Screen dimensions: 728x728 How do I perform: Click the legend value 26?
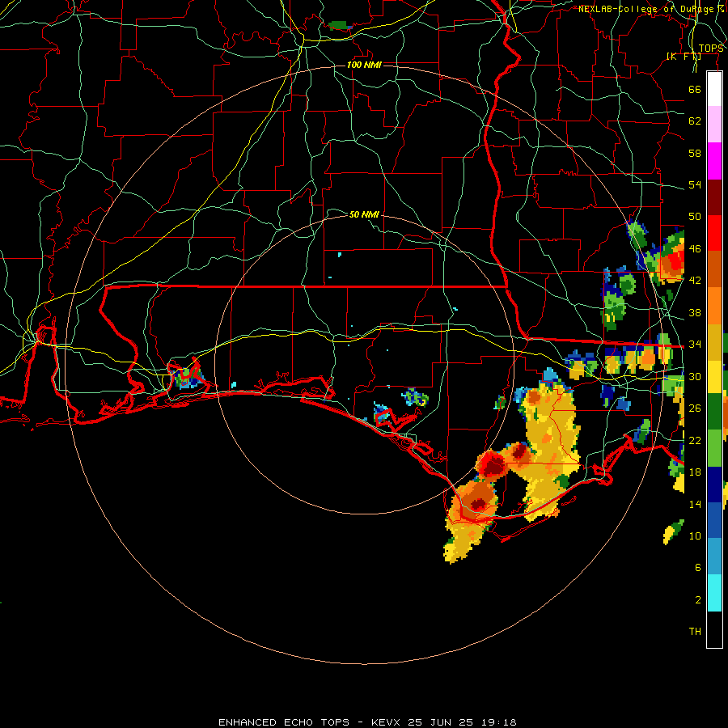tap(695, 408)
